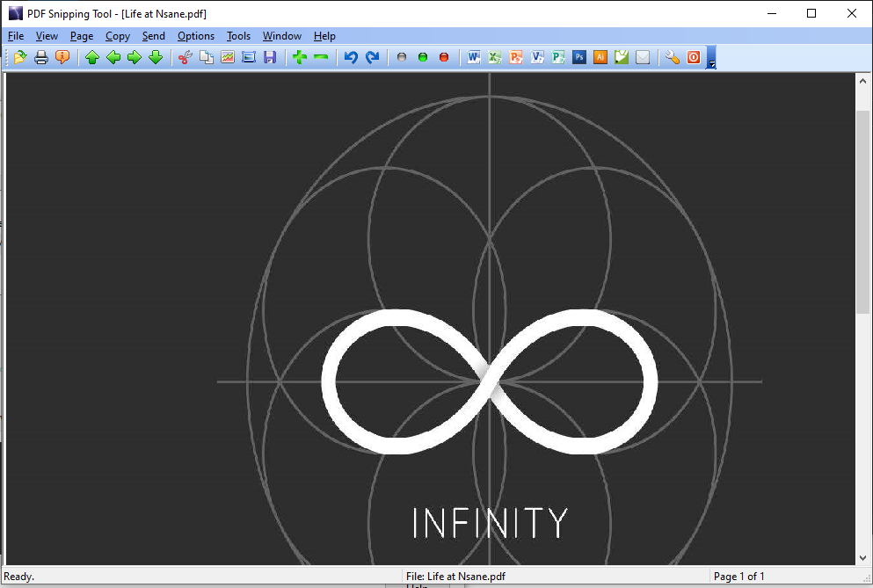Send snip to Photoshop icon
This screenshot has width=873, height=588.
coord(579,57)
